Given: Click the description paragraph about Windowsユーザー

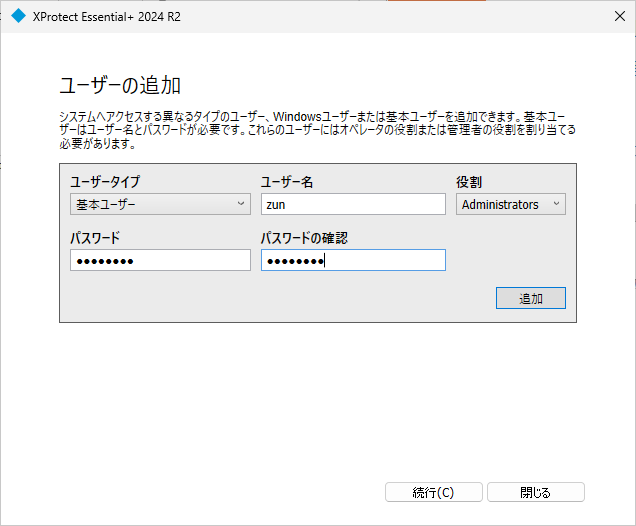Looking at the screenshot, I should point(318,130).
